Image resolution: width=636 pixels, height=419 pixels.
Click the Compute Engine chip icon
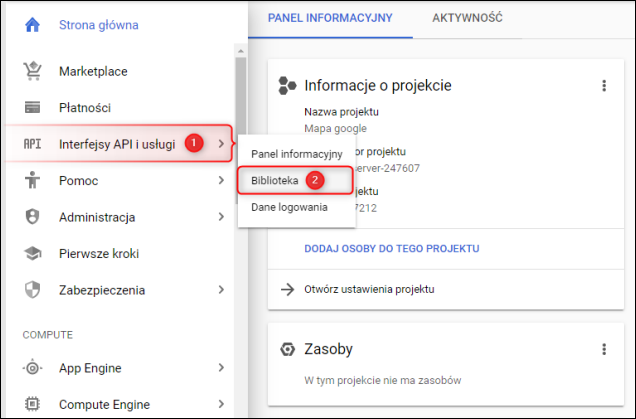(x=32, y=404)
